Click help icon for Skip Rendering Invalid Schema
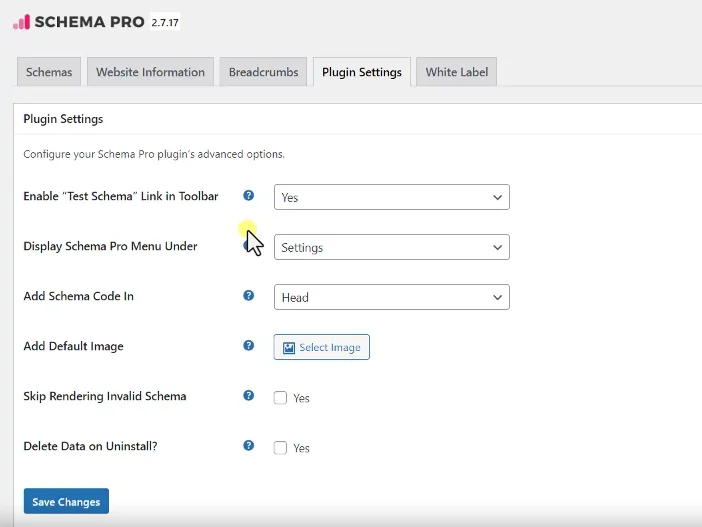702x527 pixels. [x=248, y=395]
